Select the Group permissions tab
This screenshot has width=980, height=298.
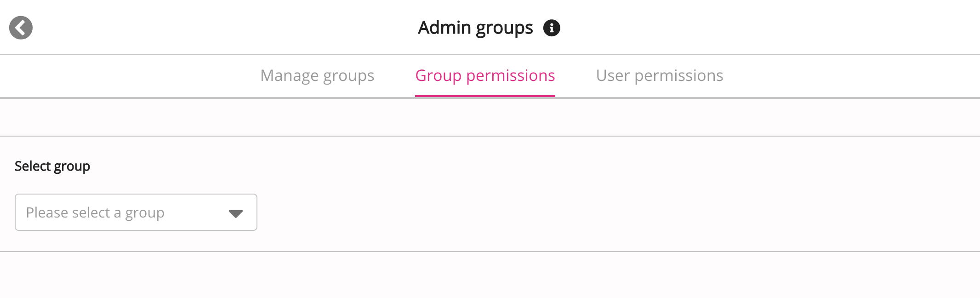(x=485, y=75)
